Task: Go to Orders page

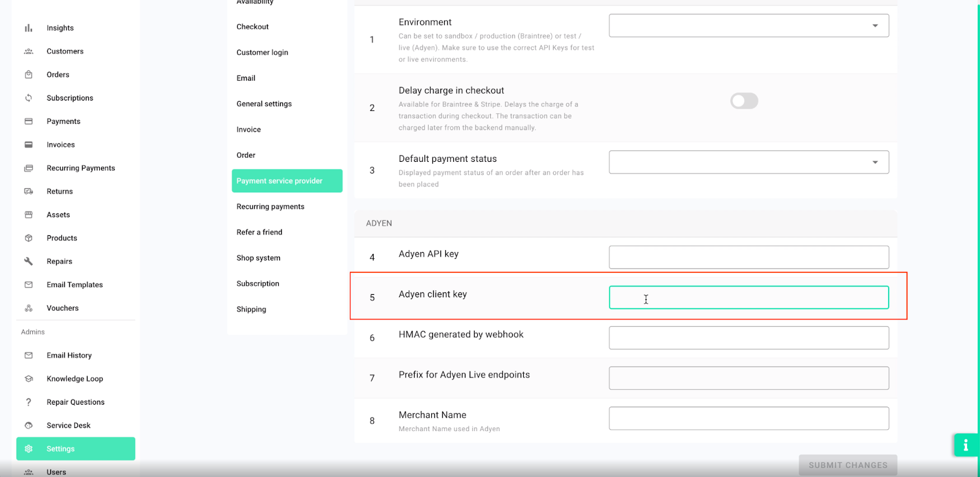Action: [x=58, y=75]
